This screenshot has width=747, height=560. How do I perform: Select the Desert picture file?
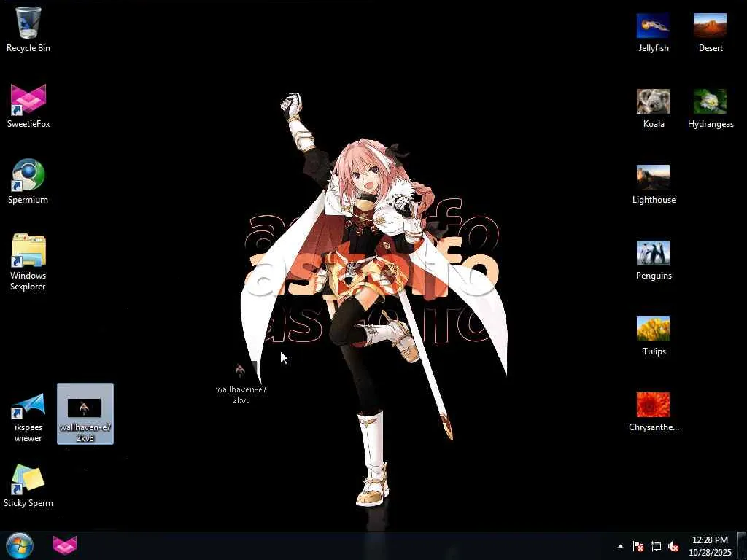tap(711, 32)
